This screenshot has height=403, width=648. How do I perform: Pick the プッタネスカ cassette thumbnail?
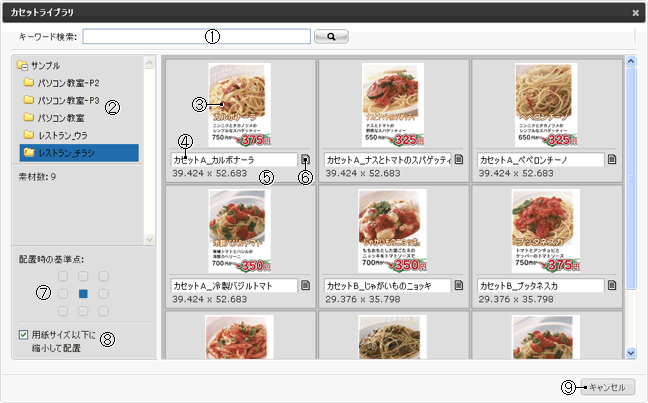pos(546,231)
